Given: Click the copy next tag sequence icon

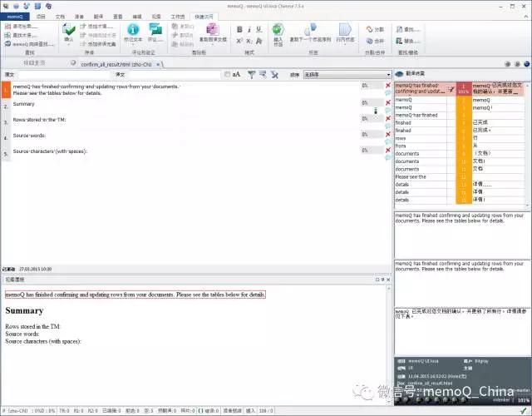Looking at the screenshot, I should tap(310, 29).
